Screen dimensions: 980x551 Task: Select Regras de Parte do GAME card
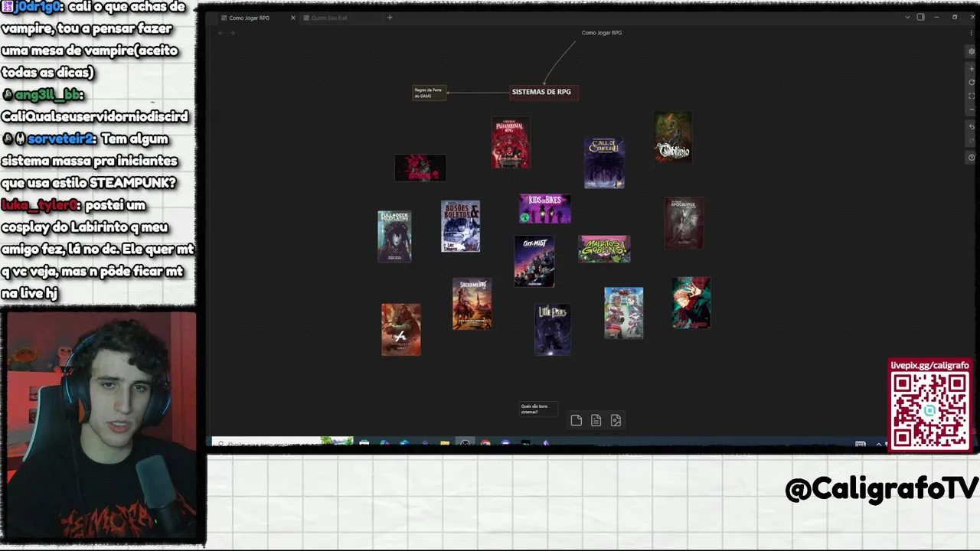[x=430, y=93]
